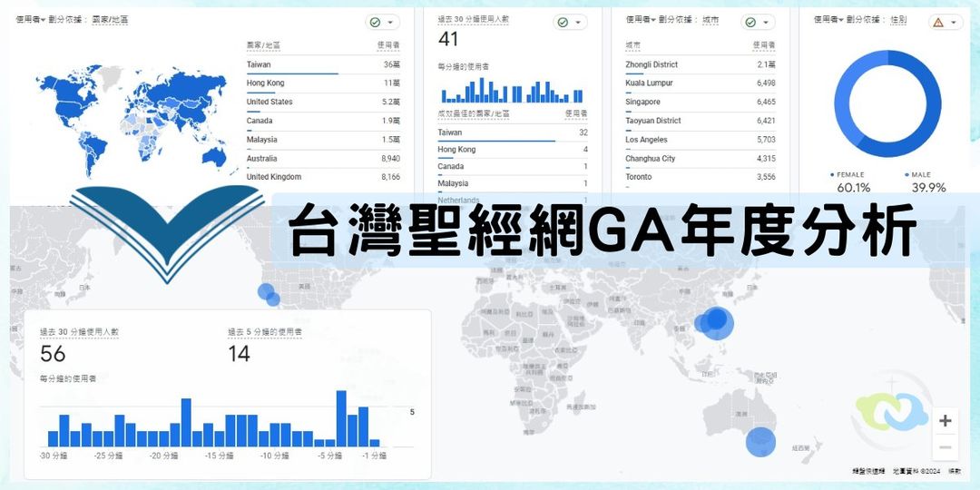Change the 國家/地區 dimension selector

[110, 19]
